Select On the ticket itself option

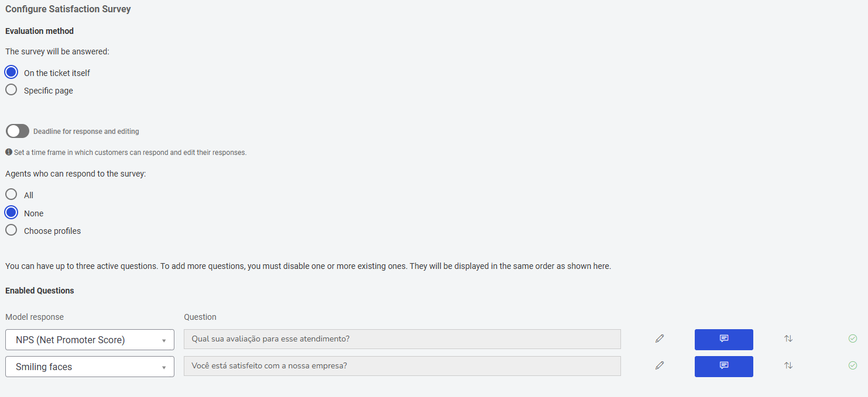pos(11,73)
